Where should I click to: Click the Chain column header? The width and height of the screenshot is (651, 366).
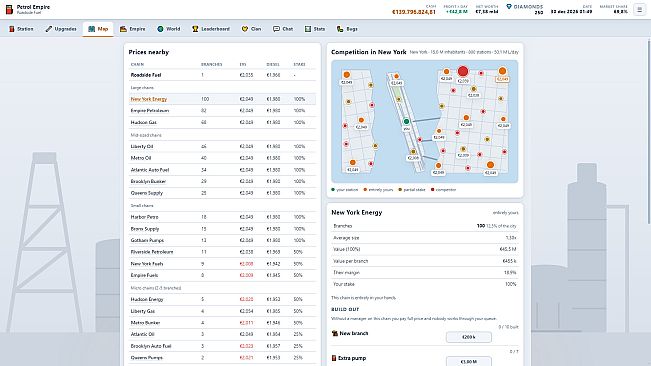tap(137, 64)
